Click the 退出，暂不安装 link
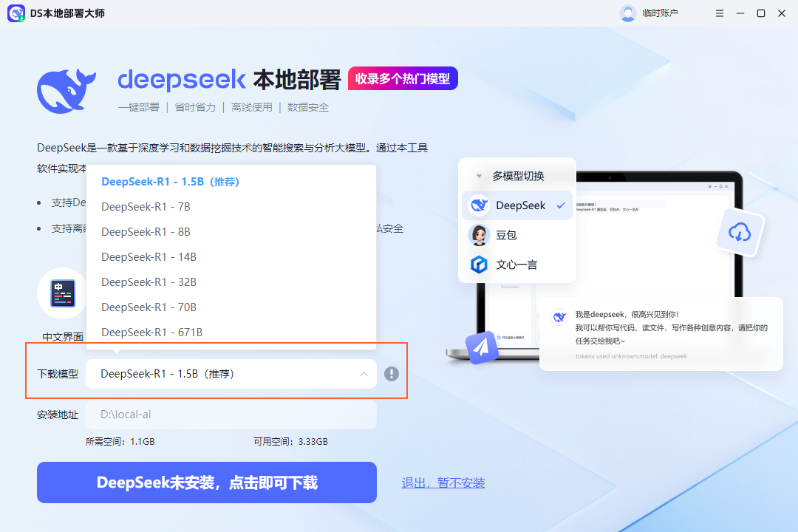The image size is (798, 532). (443, 482)
